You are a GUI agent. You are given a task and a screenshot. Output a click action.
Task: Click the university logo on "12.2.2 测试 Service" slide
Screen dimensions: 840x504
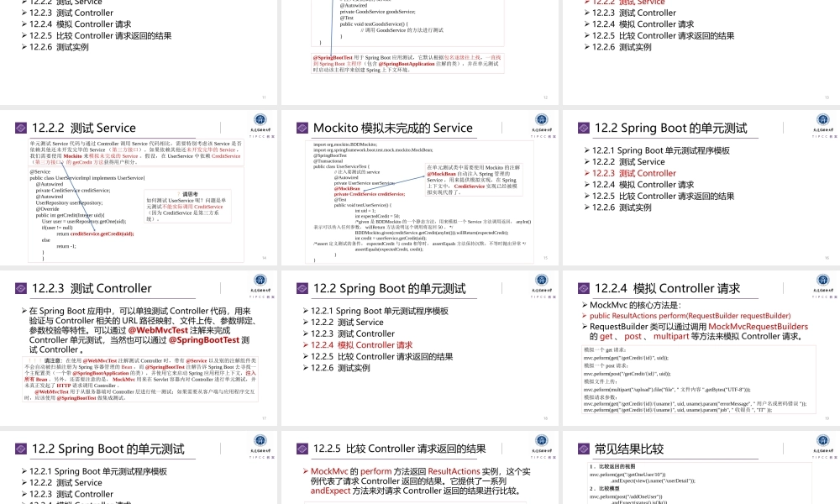(260, 123)
